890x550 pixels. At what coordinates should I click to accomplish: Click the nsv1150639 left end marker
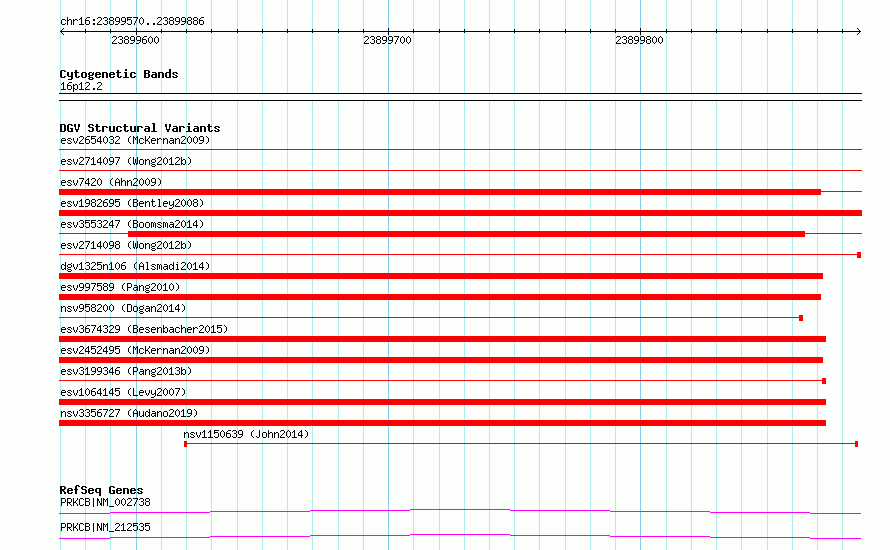(186, 444)
